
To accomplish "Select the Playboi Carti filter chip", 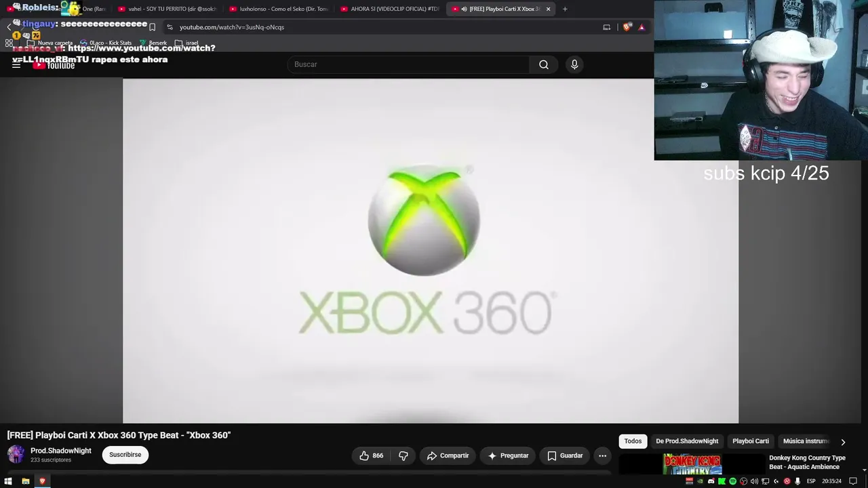I will tap(751, 441).
